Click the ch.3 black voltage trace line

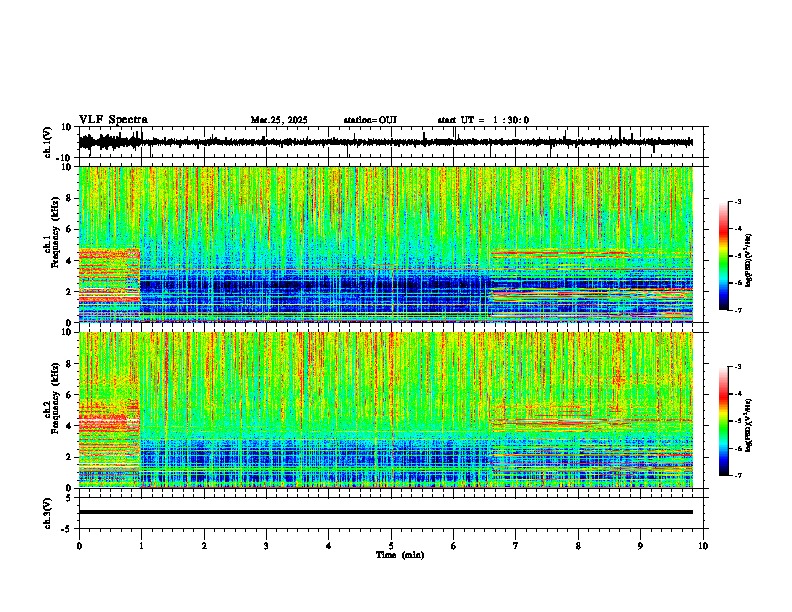386,512
